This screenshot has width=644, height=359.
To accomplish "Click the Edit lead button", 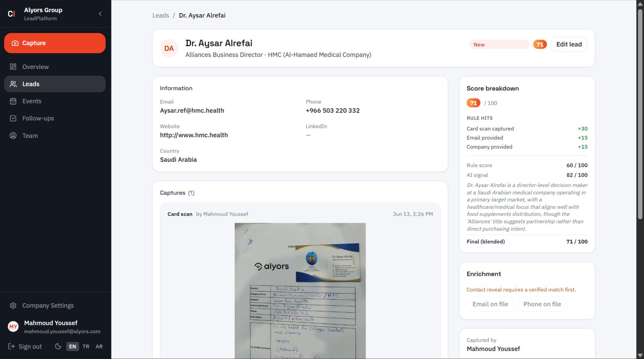I will [x=569, y=44].
